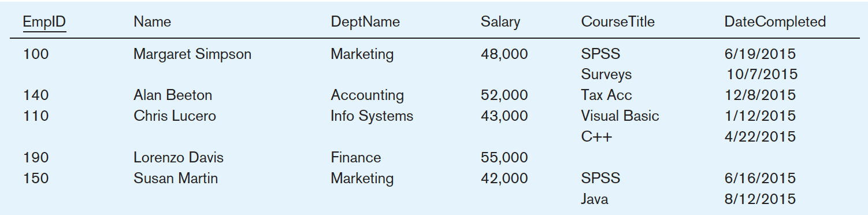Click the Margaret Simpson name cell

point(192,55)
